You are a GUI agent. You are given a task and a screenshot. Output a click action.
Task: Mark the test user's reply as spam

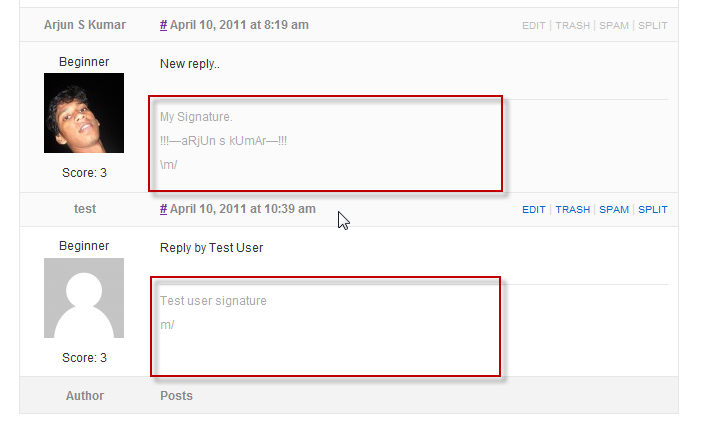[614, 210]
